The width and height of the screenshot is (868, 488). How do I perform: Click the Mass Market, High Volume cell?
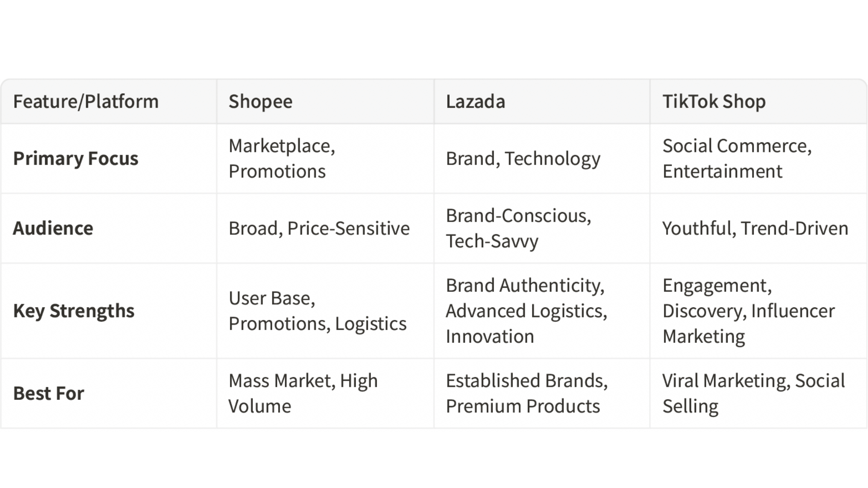pos(325,393)
